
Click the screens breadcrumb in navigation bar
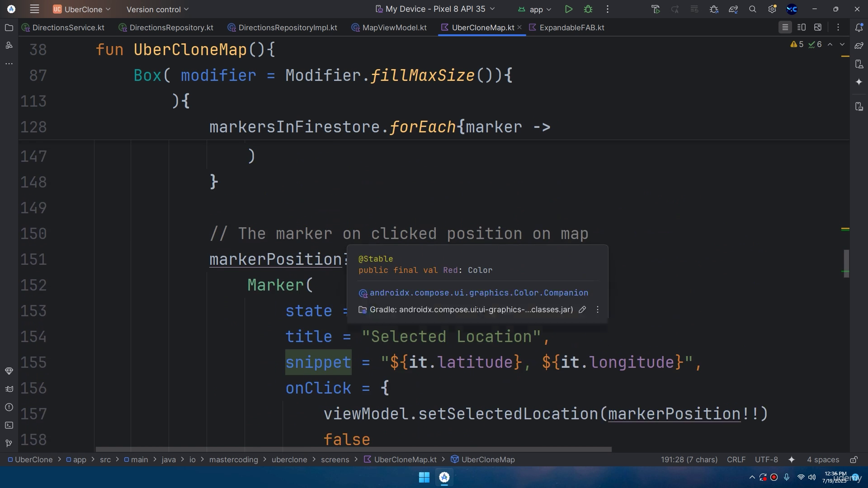pos(335,460)
